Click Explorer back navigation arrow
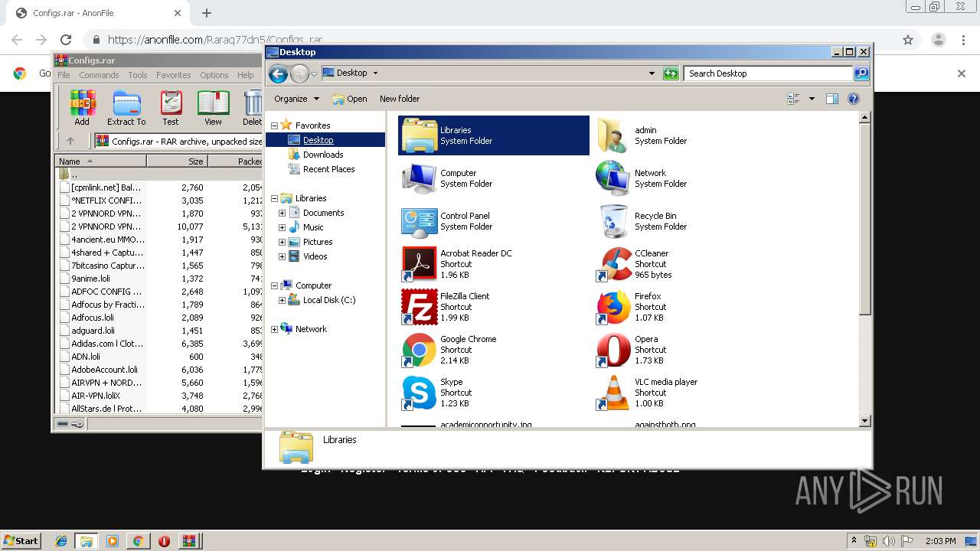Viewport: 980px width, 551px height. point(278,73)
